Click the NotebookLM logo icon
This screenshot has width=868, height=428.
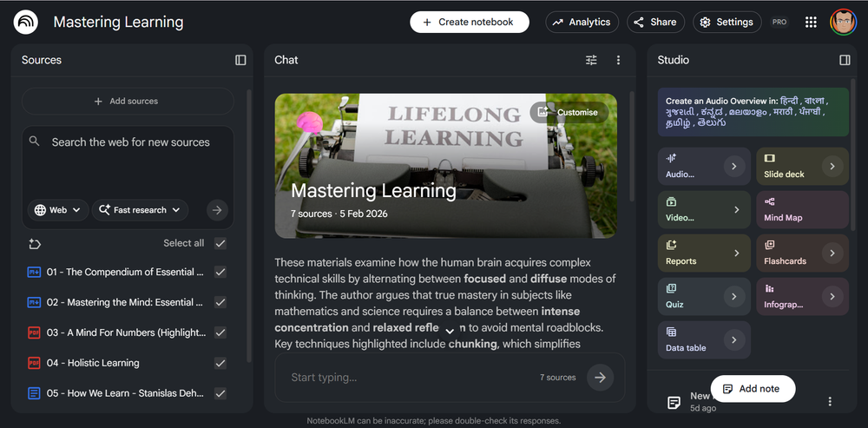pos(25,23)
